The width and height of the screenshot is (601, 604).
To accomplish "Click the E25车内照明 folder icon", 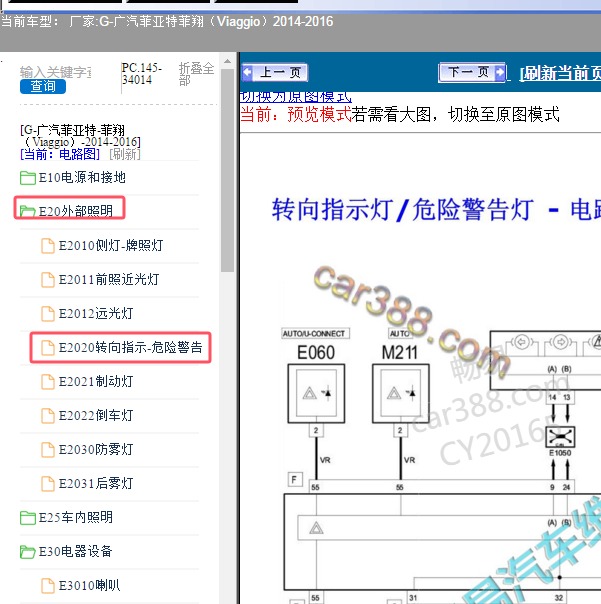I will pyautogui.click(x=28, y=518).
